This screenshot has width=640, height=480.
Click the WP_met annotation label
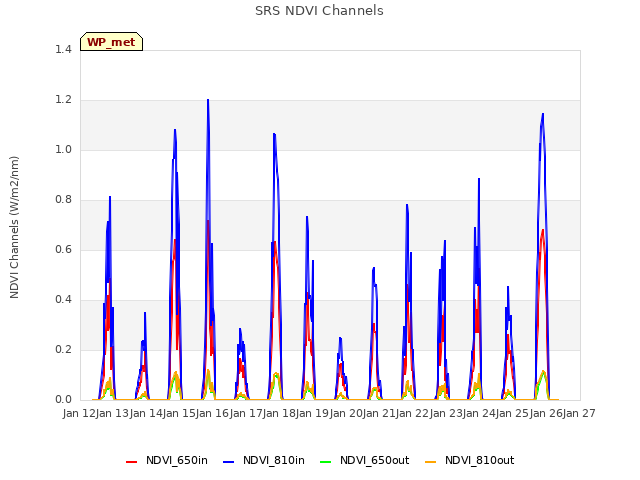tap(111, 42)
